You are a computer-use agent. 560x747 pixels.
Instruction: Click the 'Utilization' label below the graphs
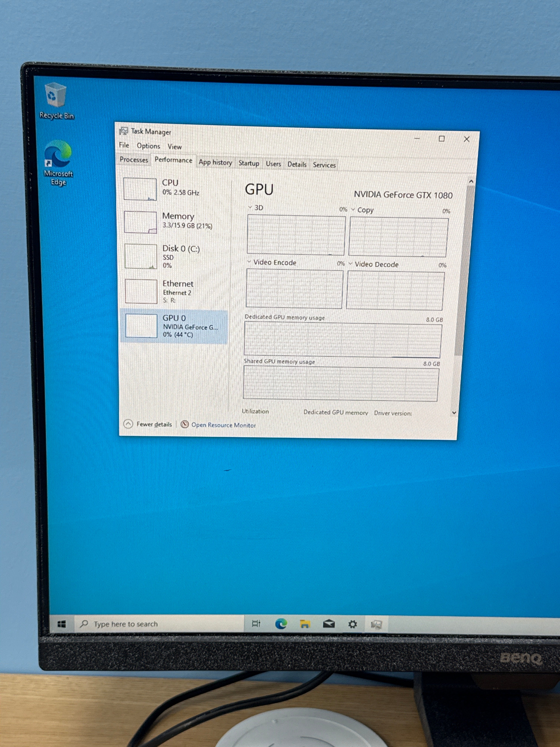(x=255, y=411)
